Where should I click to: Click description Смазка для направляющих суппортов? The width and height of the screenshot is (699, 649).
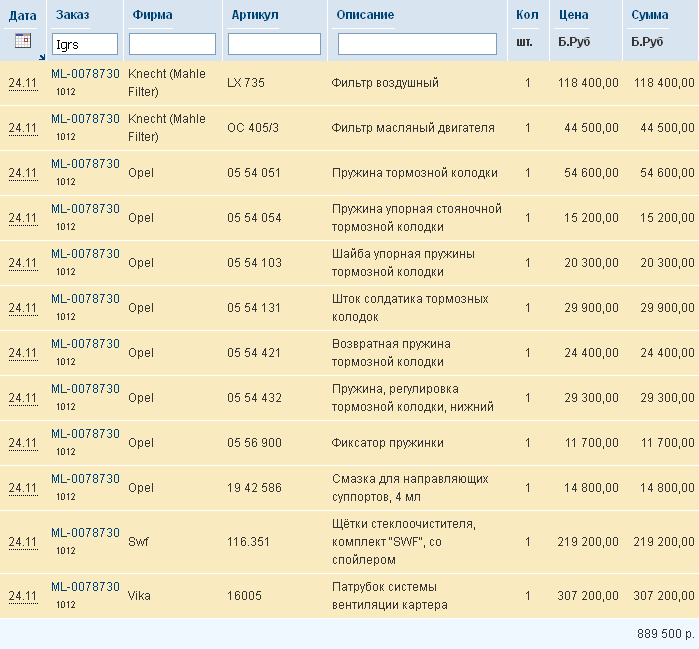click(410, 488)
